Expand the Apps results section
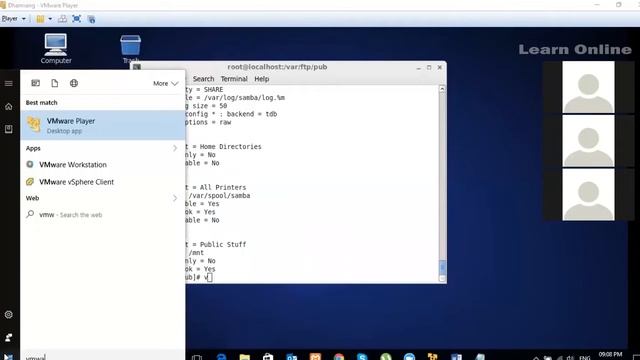 [x=175, y=148]
